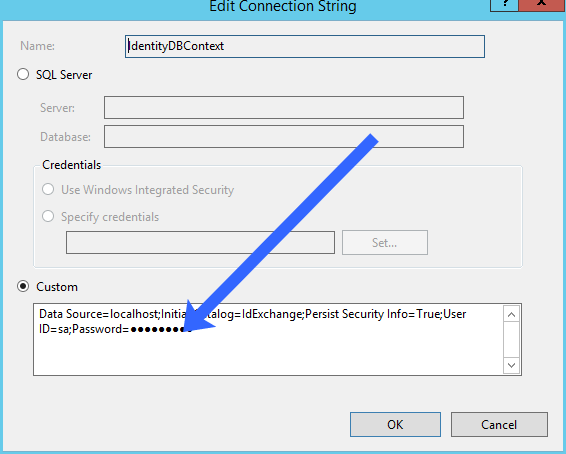The height and width of the screenshot is (454, 566).
Task: Focus the Server text field
Action: (284, 107)
